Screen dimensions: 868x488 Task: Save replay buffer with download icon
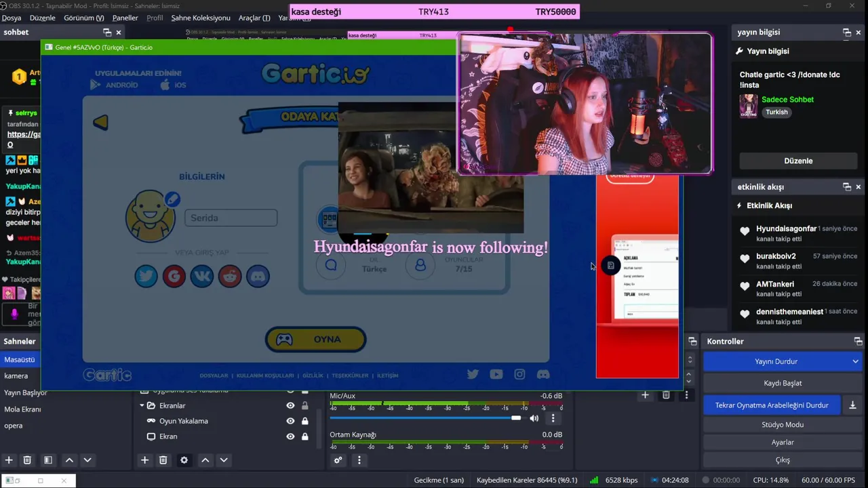tap(852, 405)
